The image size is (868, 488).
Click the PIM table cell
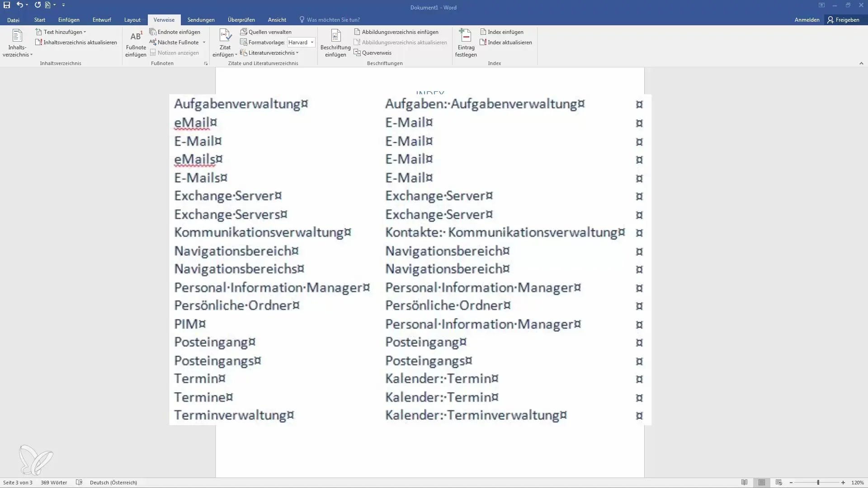(x=190, y=324)
